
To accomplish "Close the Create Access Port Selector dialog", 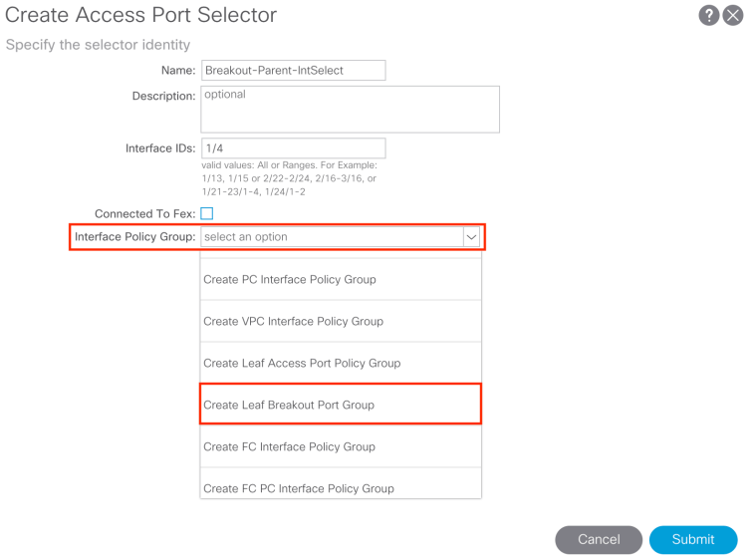I will [733, 16].
